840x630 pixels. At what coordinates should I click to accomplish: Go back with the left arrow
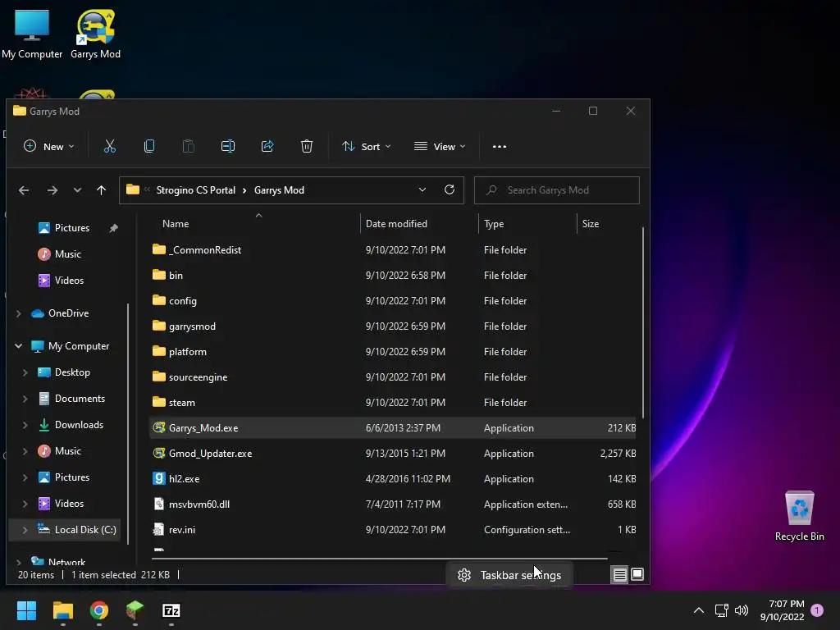[24, 190]
